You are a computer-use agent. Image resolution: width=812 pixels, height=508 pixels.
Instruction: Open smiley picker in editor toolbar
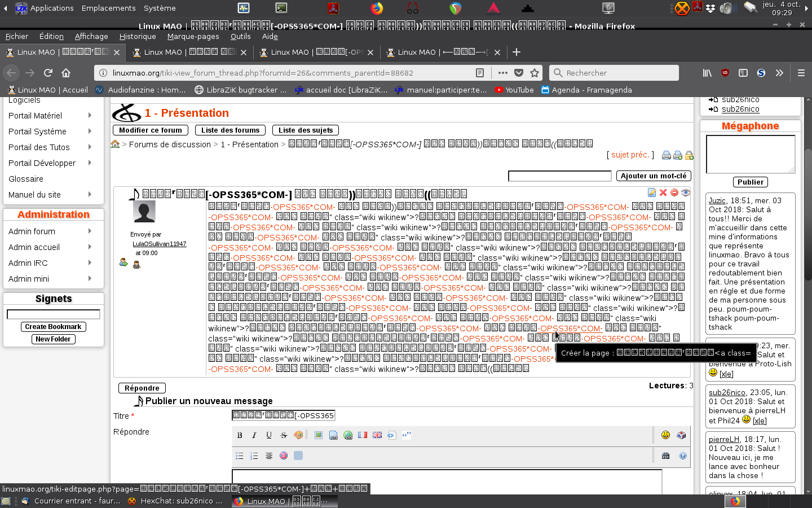tap(666, 435)
